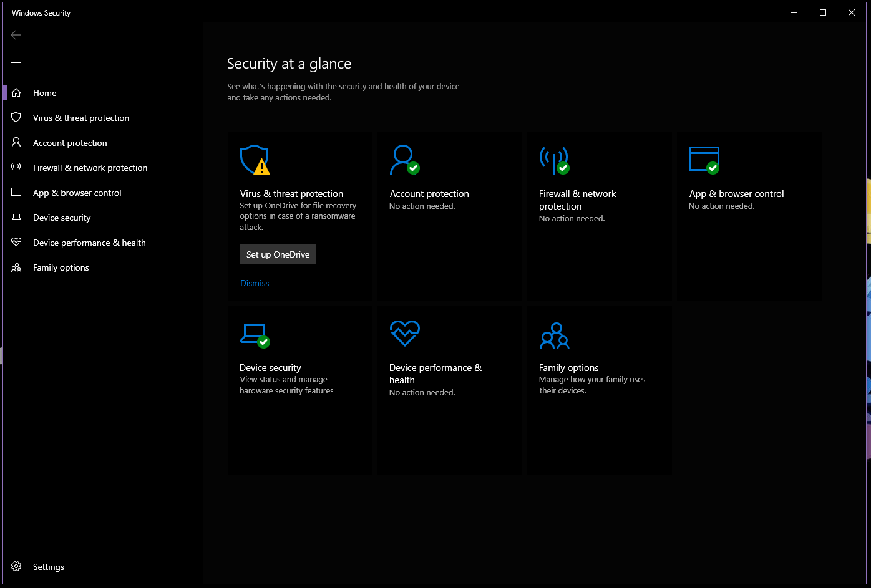
Task: Minimize the Windows Security window
Action: point(795,12)
